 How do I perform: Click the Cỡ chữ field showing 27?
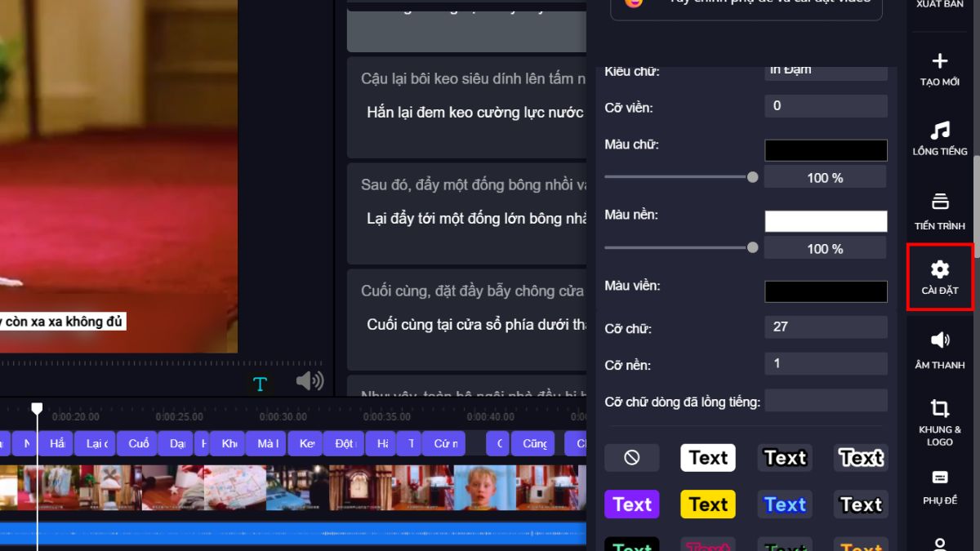coord(826,327)
